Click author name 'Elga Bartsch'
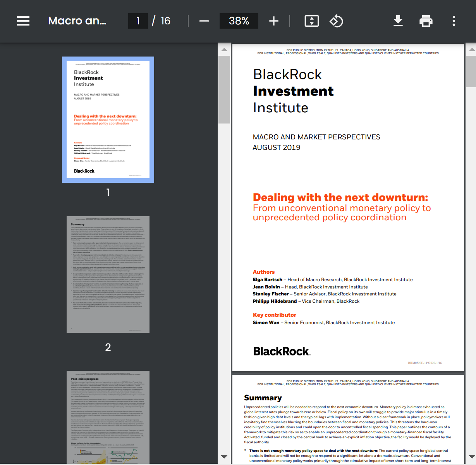This screenshot has height=465, width=476. click(268, 280)
